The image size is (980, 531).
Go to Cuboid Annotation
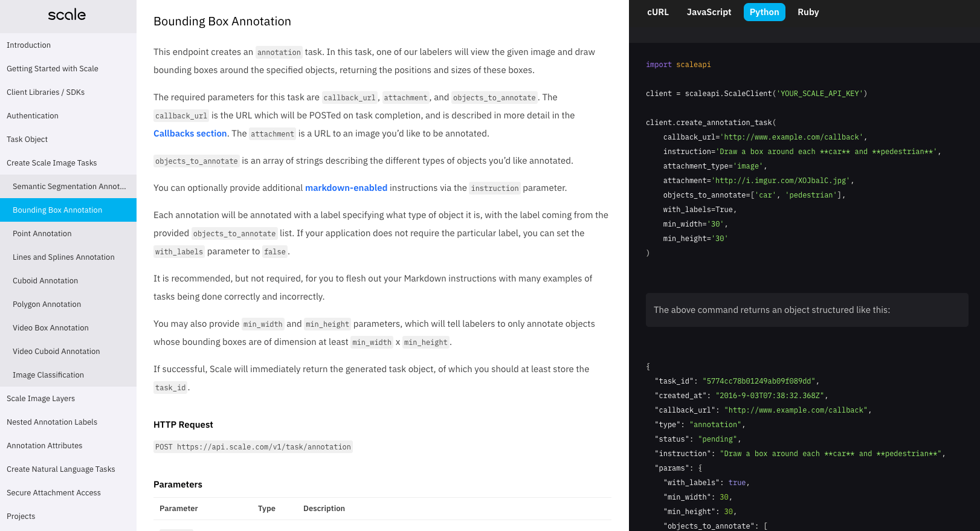click(68, 281)
